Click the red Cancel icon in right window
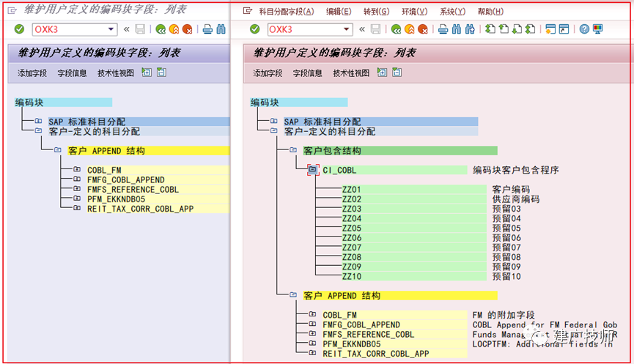The height and width of the screenshot is (364, 634). coord(423,29)
